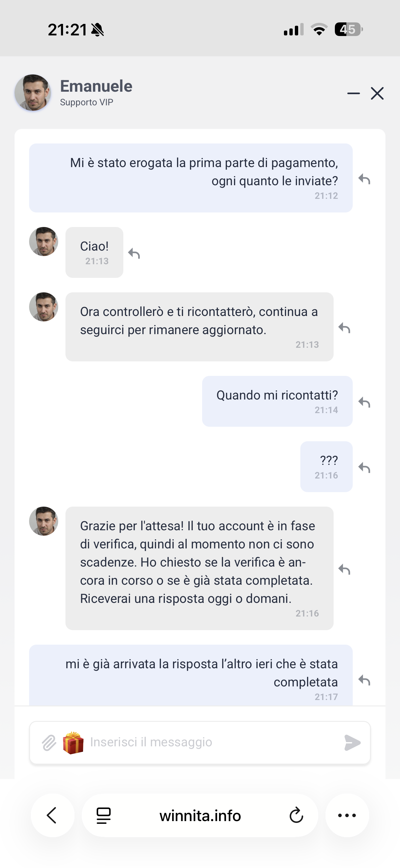Open the browser tabs/reader icon
The height and width of the screenshot is (868, 400).
tap(104, 815)
